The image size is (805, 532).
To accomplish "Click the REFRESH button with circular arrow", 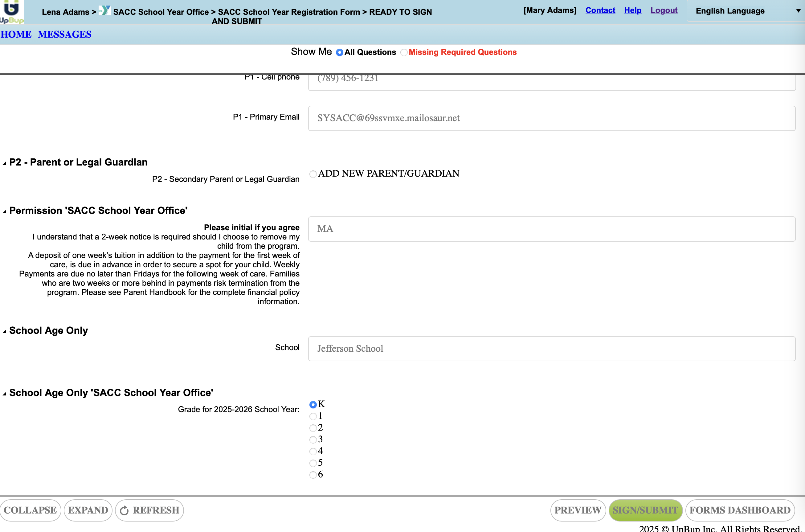I will (x=149, y=510).
